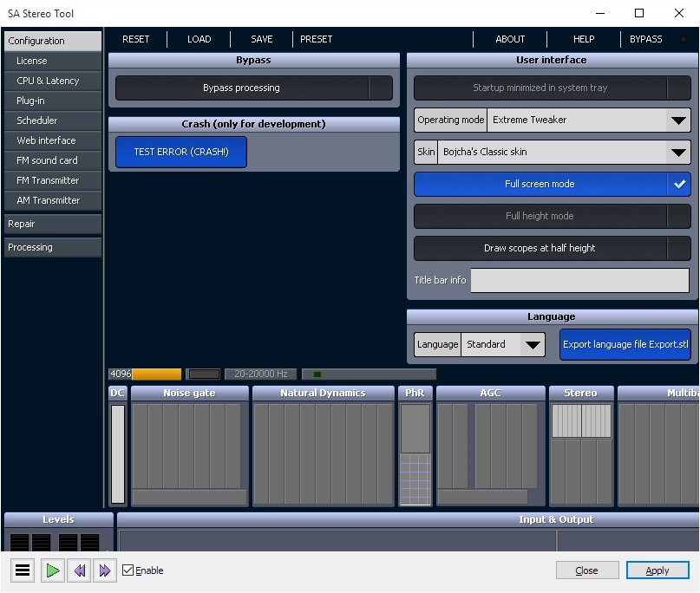The width and height of the screenshot is (700, 593).
Task: Toggle Draw scopes at half height
Action: coord(553,249)
